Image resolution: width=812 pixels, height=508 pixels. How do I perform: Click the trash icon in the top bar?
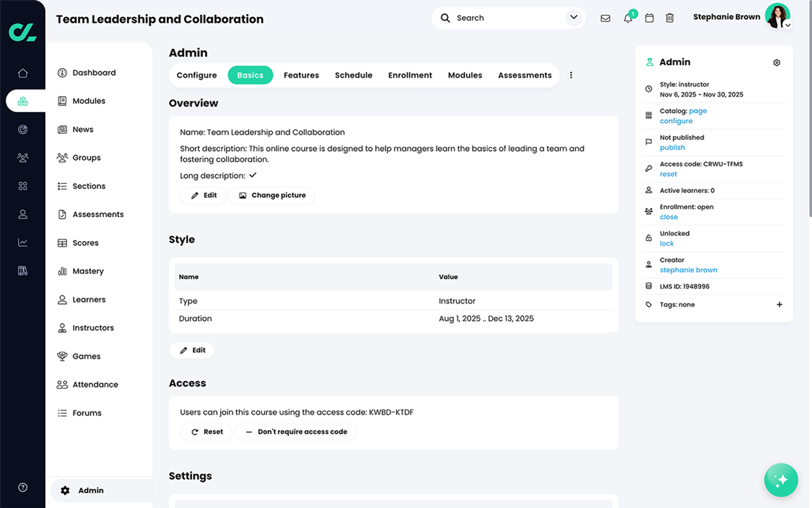[x=670, y=18]
